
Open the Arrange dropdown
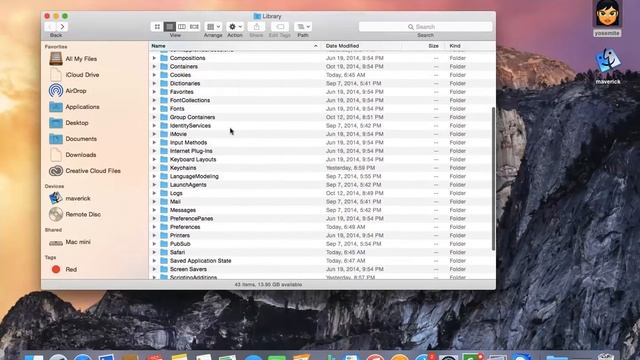pos(213,27)
